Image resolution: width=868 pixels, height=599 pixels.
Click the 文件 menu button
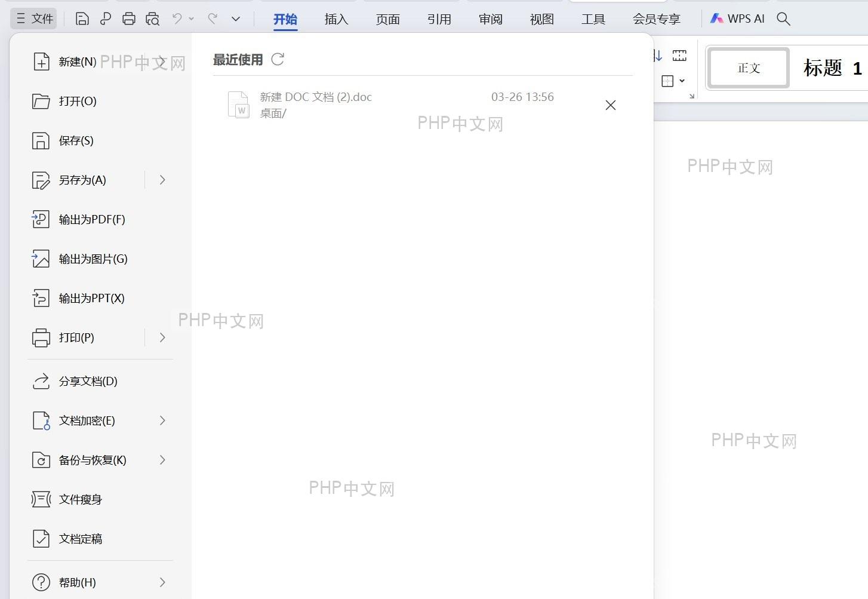(x=35, y=19)
